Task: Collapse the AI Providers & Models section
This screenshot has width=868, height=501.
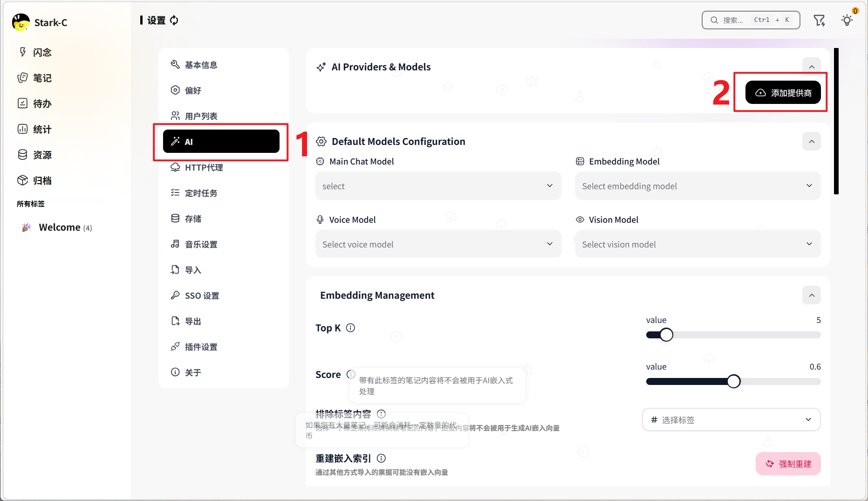Action: point(812,67)
